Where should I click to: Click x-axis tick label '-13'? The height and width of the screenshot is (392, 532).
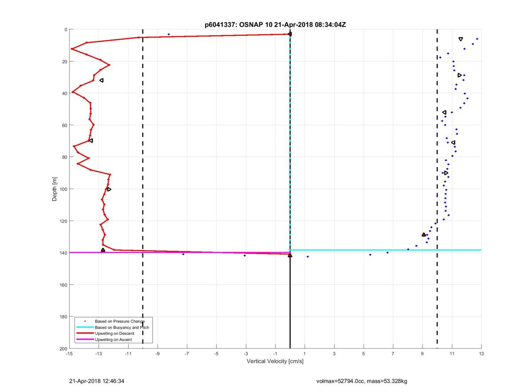point(98,354)
